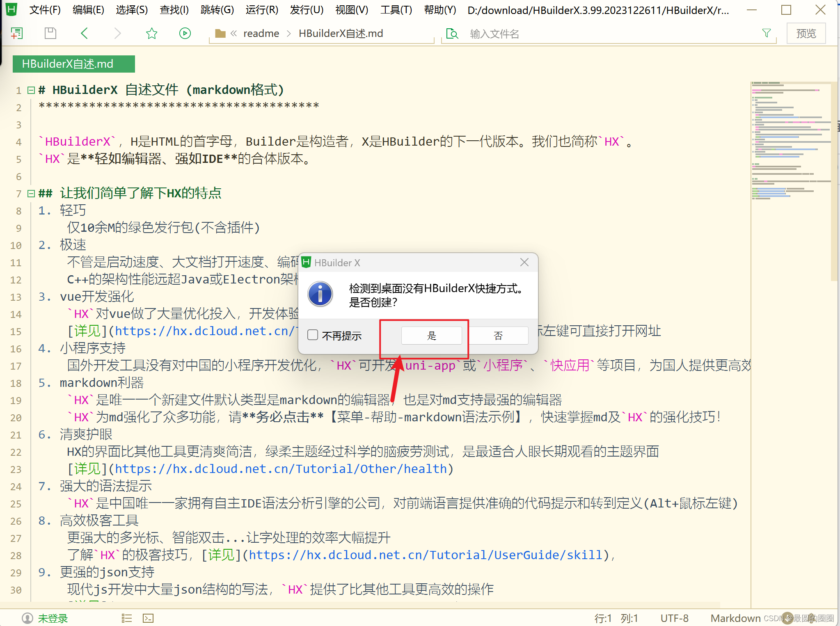
Task: Open file search with the magnifier icon
Action: pos(452,34)
